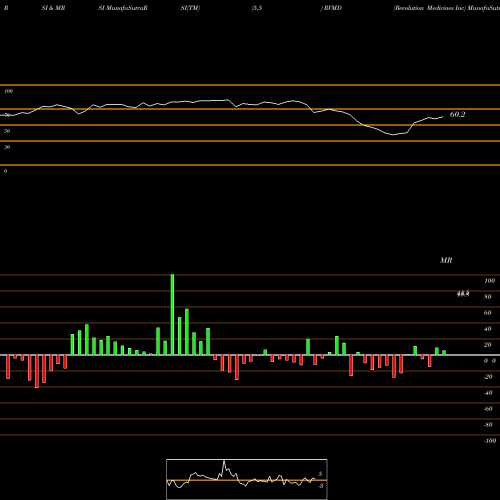
Task: Click the -3 label in mini chart
Action: (x=321, y=486)
